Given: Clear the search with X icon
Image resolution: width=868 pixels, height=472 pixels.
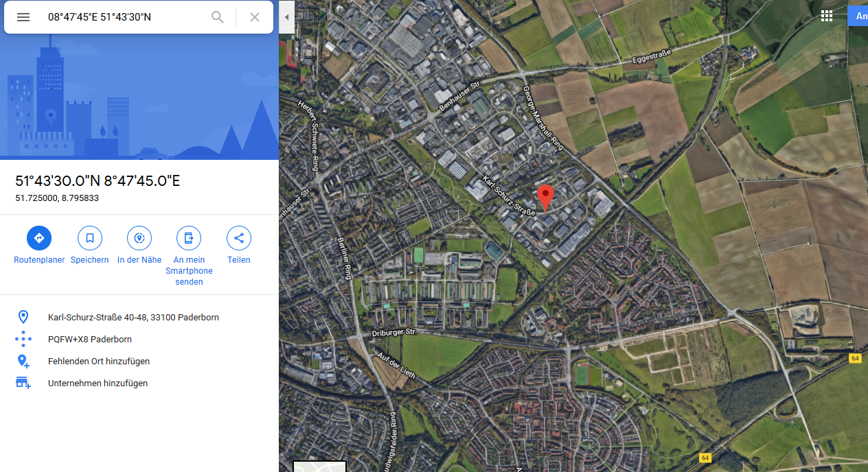Looking at the screenshot, I should click(255, 17).
